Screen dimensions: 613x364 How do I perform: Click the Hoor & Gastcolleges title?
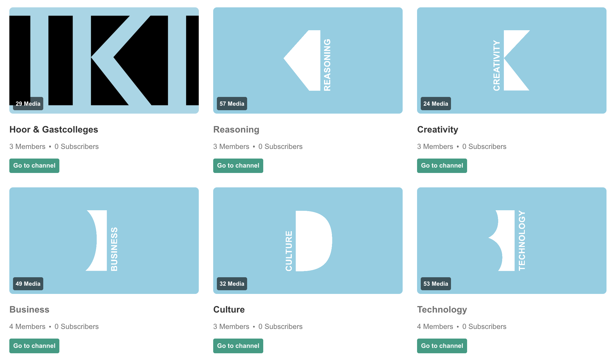(x=54, y=129)
